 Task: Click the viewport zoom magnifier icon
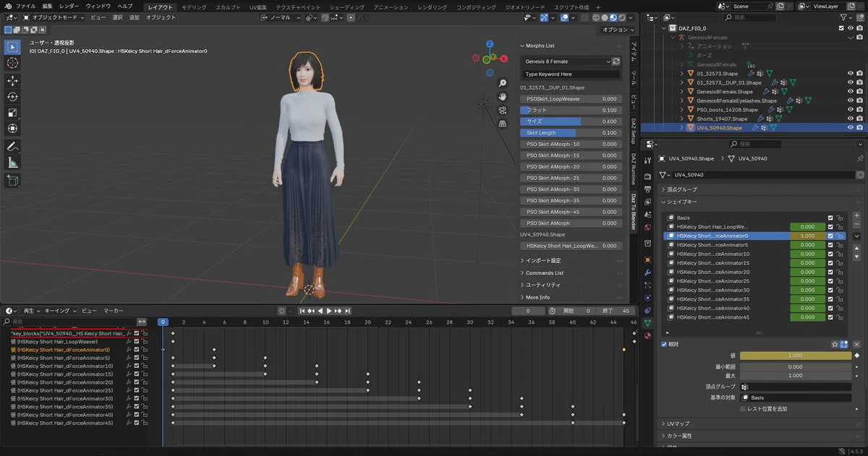point(502,84)
